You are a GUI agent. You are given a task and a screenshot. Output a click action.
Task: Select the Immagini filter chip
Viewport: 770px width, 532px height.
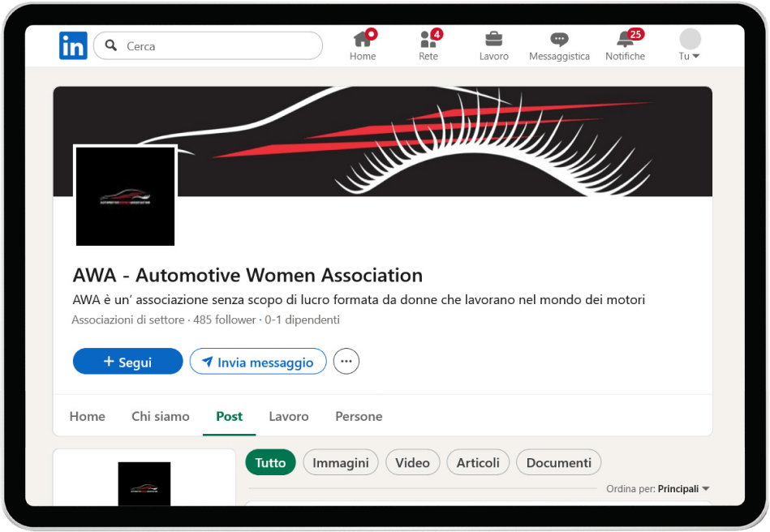(341, 462)
